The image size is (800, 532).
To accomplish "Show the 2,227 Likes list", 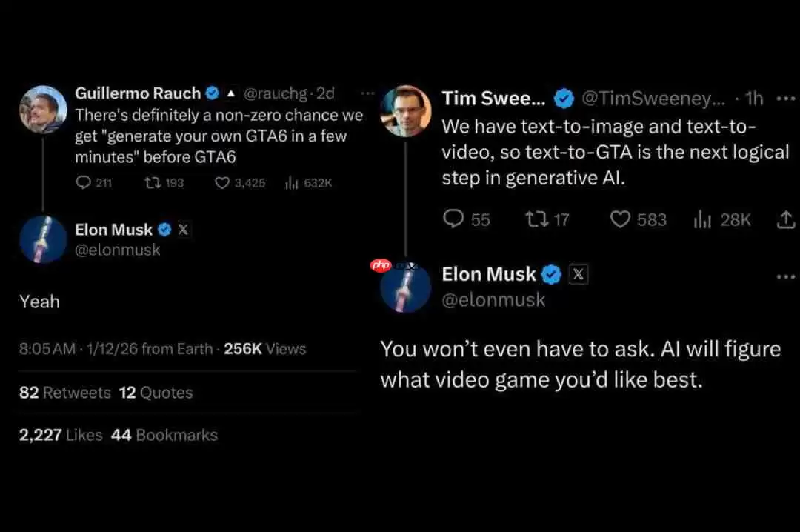I will tap(61, 435).
